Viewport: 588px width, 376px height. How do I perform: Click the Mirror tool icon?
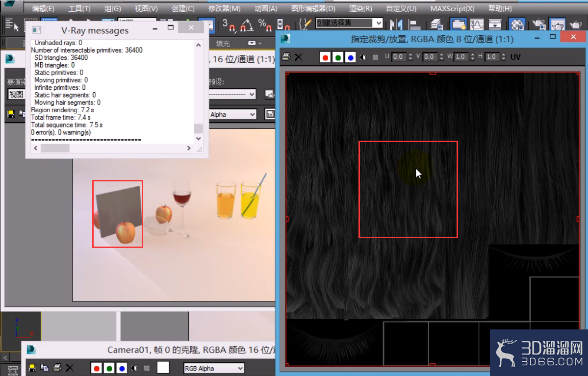click(x=396, y=25)
